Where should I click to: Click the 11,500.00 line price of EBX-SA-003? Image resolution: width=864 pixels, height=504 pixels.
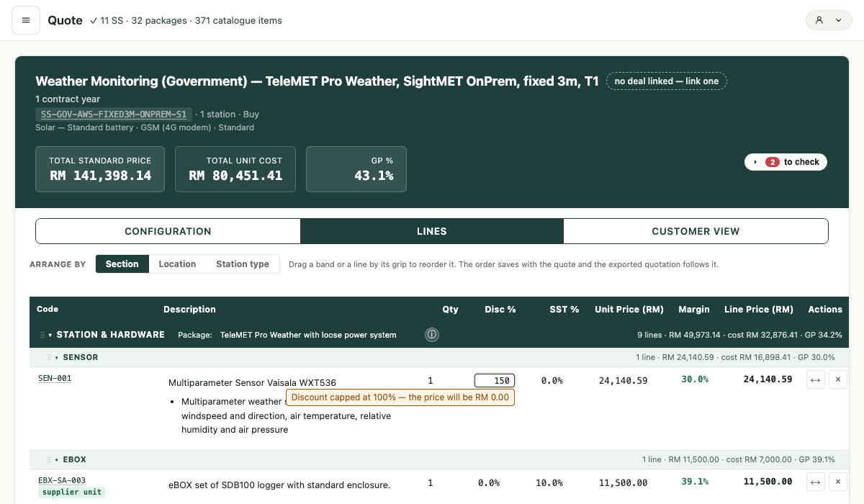click(x=768, y=482)
